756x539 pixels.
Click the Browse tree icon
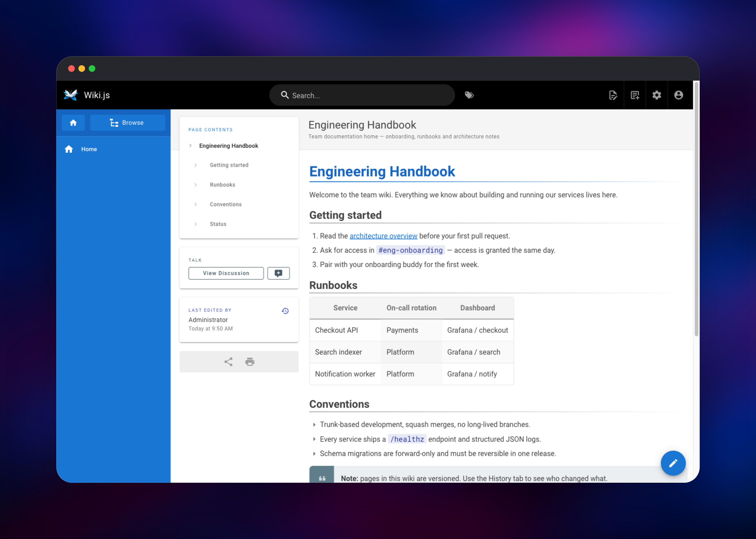(114, 123)
